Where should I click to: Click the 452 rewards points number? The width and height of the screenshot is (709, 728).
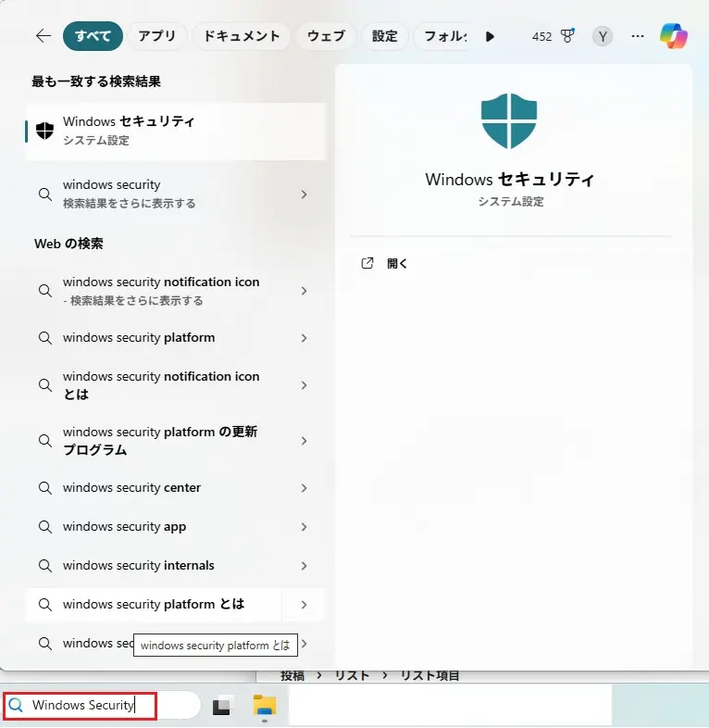[x=542, y=36]
